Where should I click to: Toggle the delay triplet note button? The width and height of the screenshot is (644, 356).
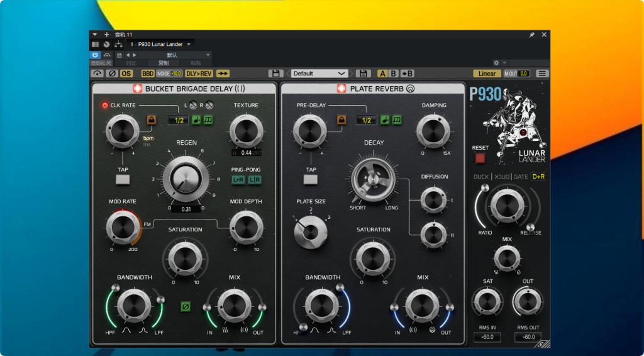(208, 120)
